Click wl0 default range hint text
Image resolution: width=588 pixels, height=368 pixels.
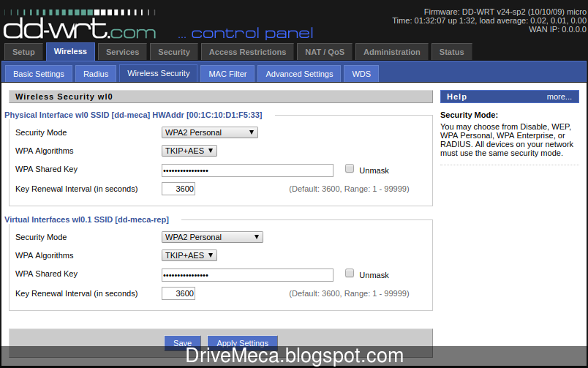tap(349, 189)
